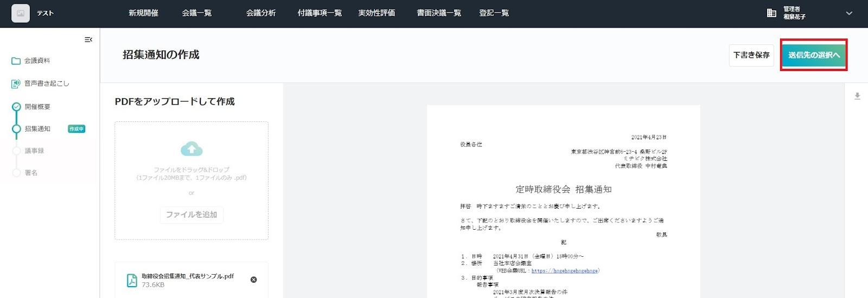Collapse the sidebar with the menu icon
This screenshot has width=868, height=298.
(x=88, y=40)
